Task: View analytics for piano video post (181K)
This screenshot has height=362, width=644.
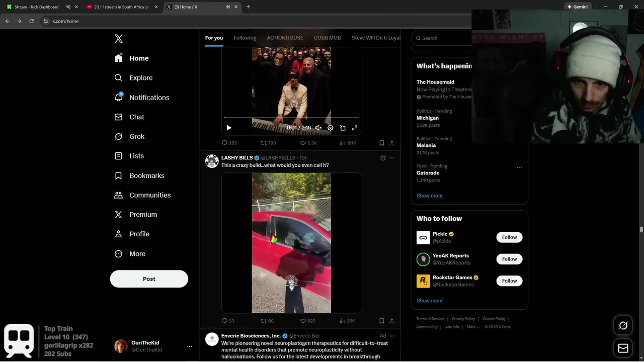Action: point(348,143)
